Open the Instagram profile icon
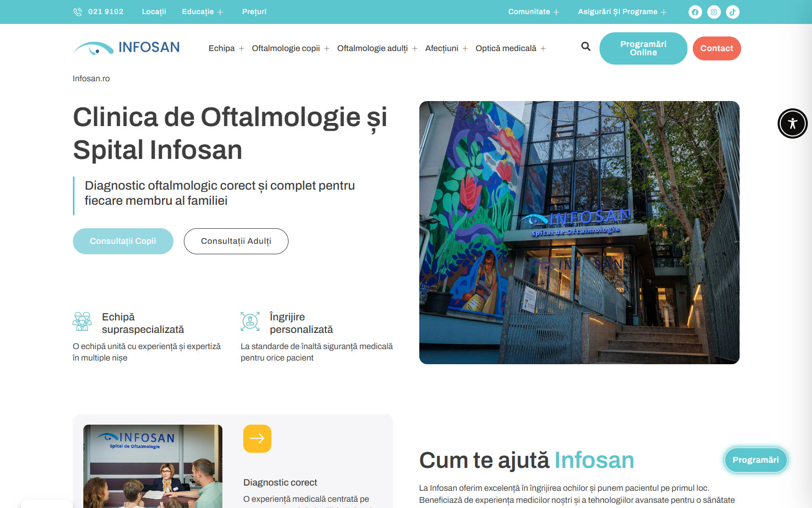 tap(714, 12)
